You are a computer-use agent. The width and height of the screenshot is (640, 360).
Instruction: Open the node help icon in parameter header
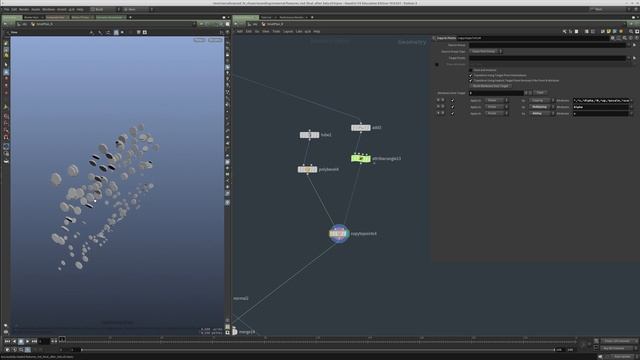636,38
